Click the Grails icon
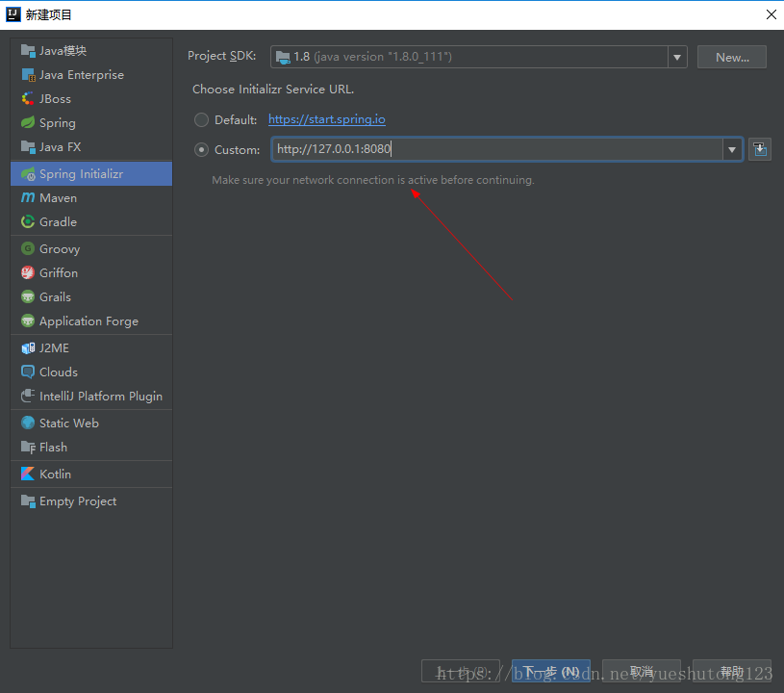 [x=28, y=296]
